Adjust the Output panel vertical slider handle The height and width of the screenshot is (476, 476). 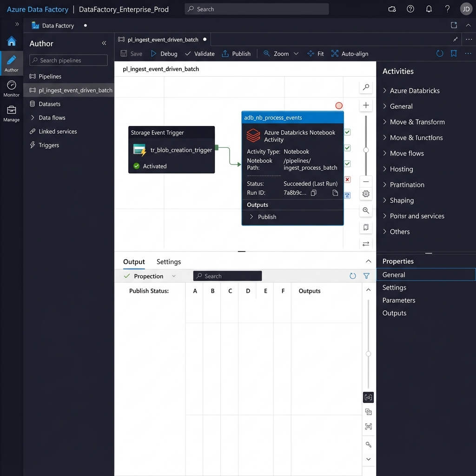click(368, 354)
